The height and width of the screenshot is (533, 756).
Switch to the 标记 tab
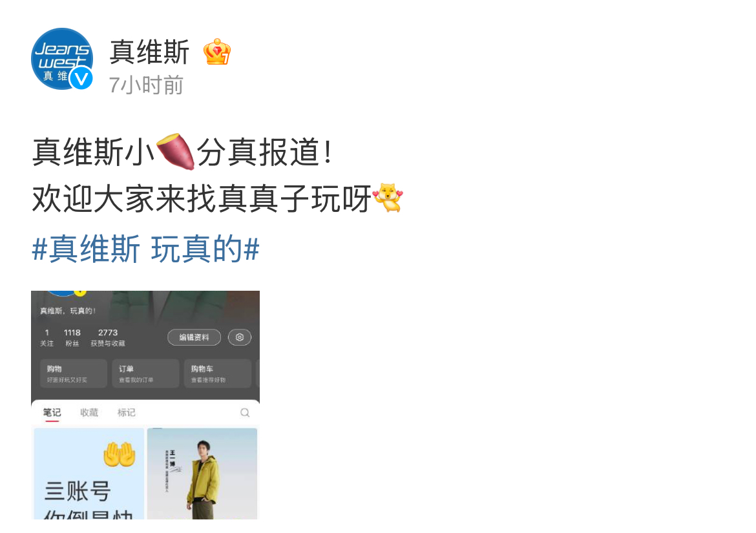click(126, 413)
